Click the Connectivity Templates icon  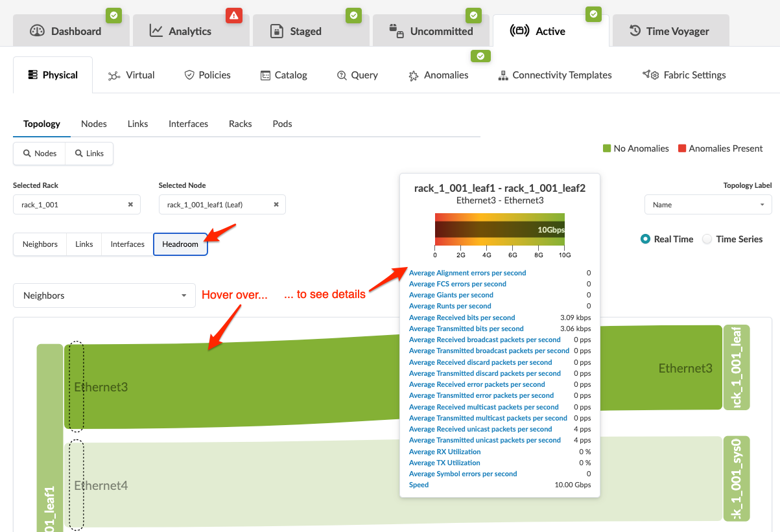503,75
